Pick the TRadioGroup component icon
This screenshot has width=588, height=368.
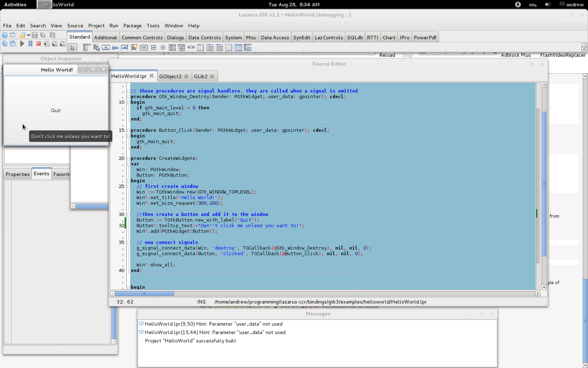pos(210,47)
